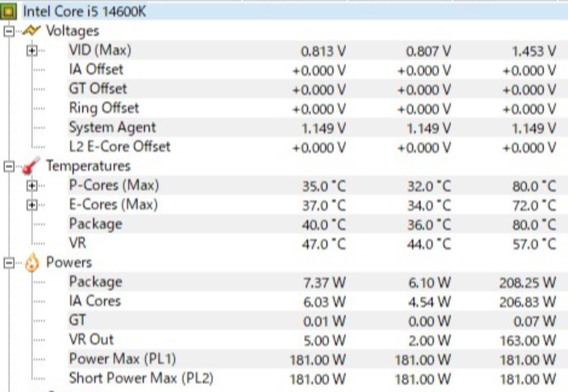Click the Package power 7.37 W
Viewport: 568px width, 392px height.
tap(324, 283)
